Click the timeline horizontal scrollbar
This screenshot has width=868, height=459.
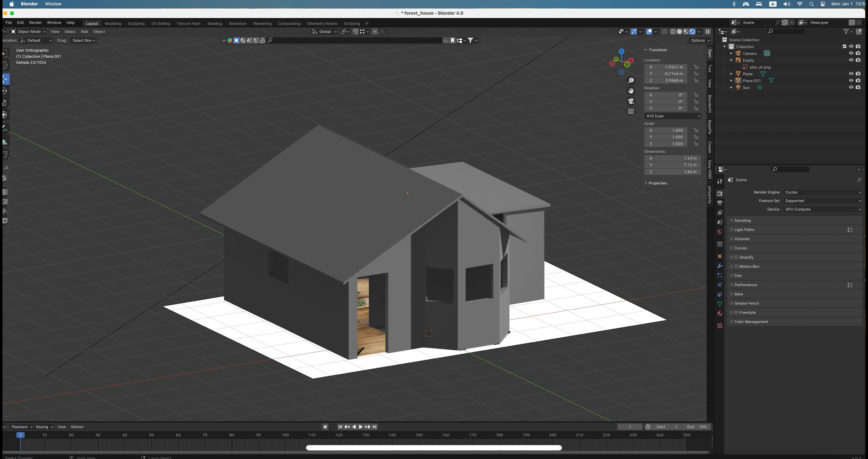[x=434, y=448]
